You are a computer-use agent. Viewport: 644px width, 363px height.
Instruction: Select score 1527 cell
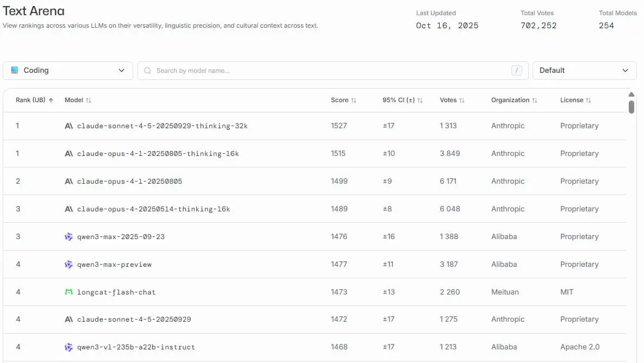click(x=339, y=126)
